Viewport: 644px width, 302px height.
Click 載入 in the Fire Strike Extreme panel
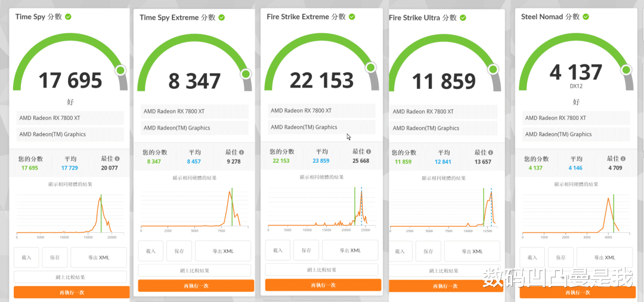click(x=278, y=250)
